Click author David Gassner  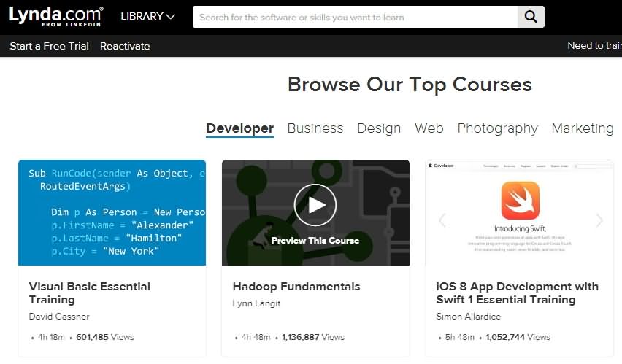59,317
